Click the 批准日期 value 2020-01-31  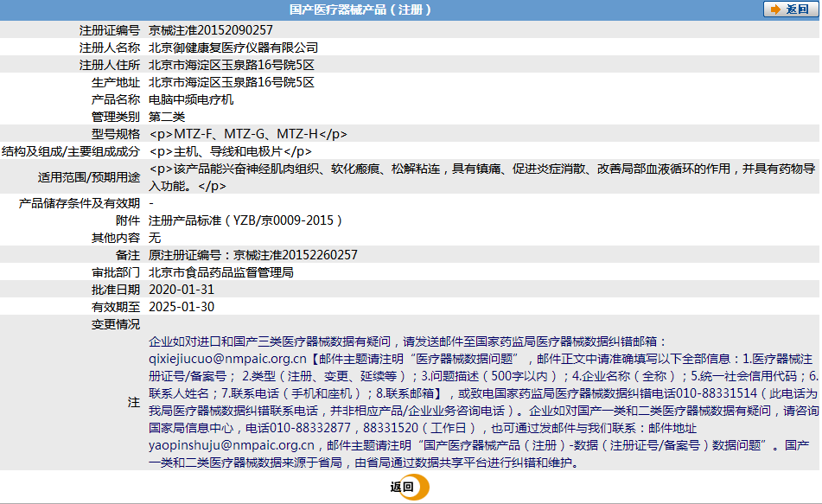click(x=182, y=290)
